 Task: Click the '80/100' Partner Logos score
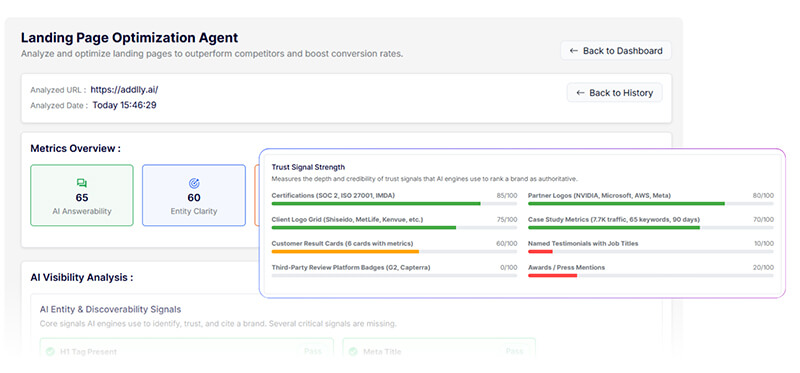(763, 195)
